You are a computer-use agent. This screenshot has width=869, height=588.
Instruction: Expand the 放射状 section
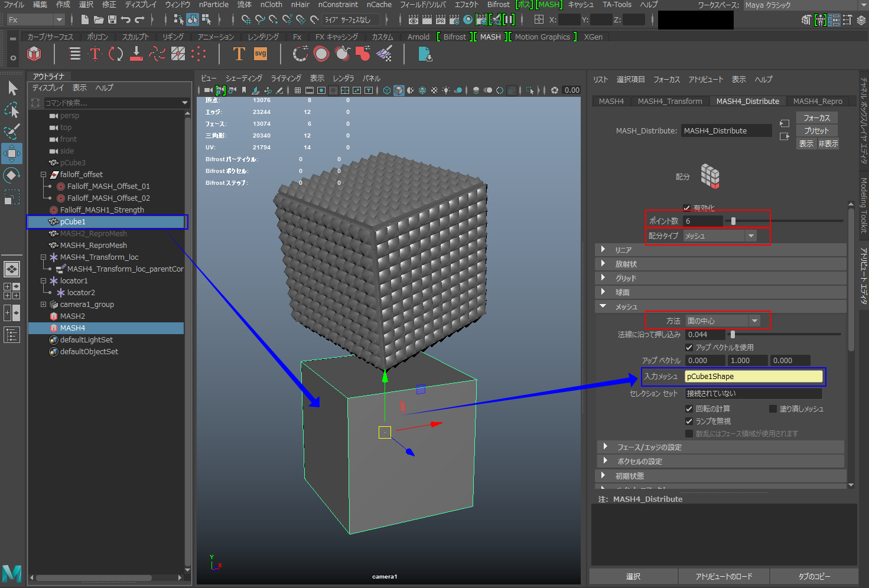(721, 264)
